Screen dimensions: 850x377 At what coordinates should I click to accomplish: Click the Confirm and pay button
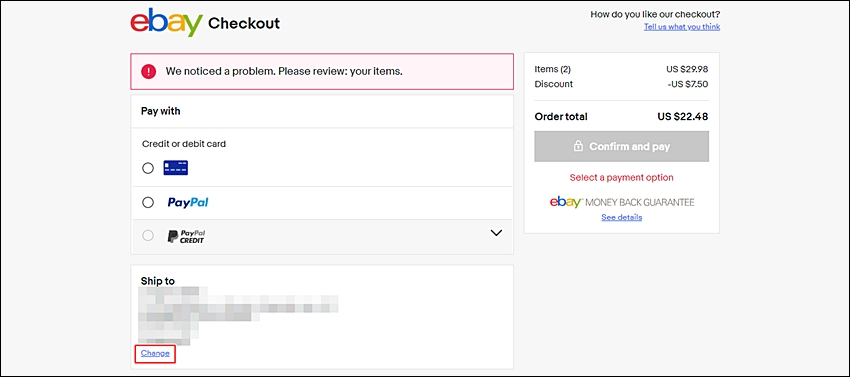621,146
